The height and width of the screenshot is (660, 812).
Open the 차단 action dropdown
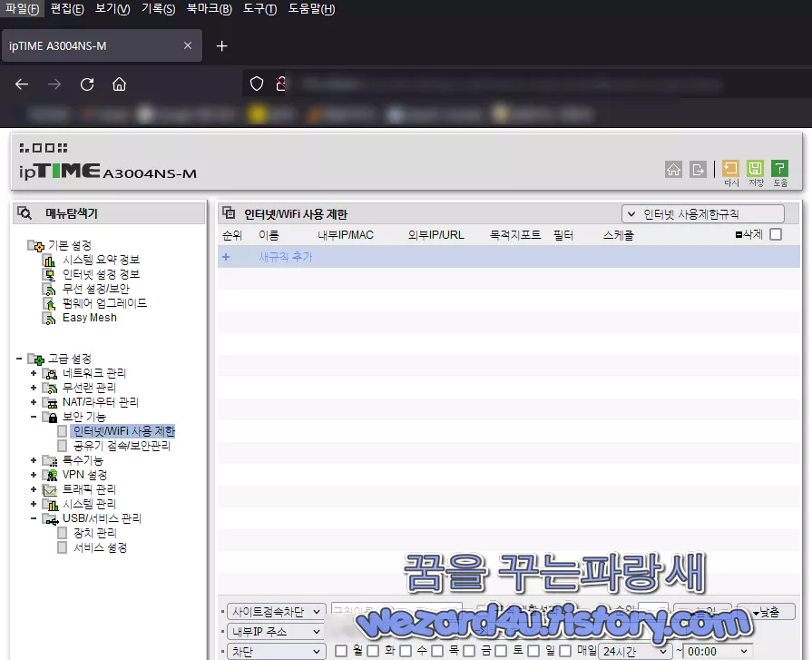[x=277, y=651]
